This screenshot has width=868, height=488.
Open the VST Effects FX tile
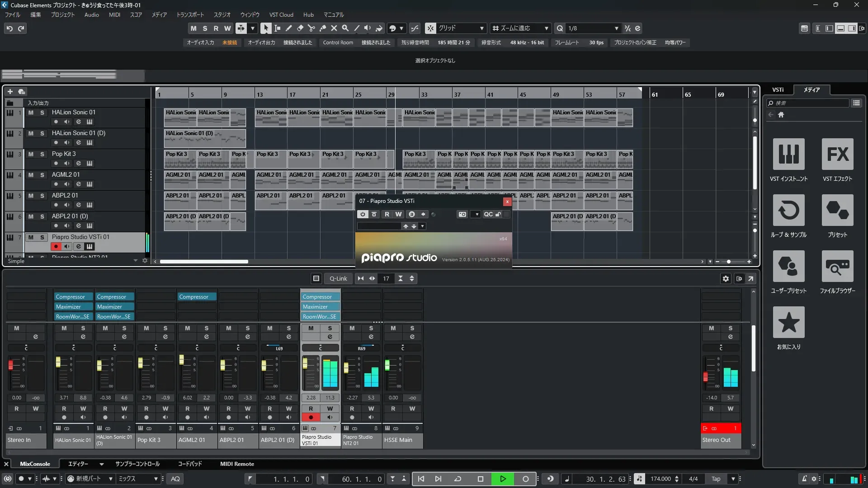pyautogui.click(x=837, y=154)
